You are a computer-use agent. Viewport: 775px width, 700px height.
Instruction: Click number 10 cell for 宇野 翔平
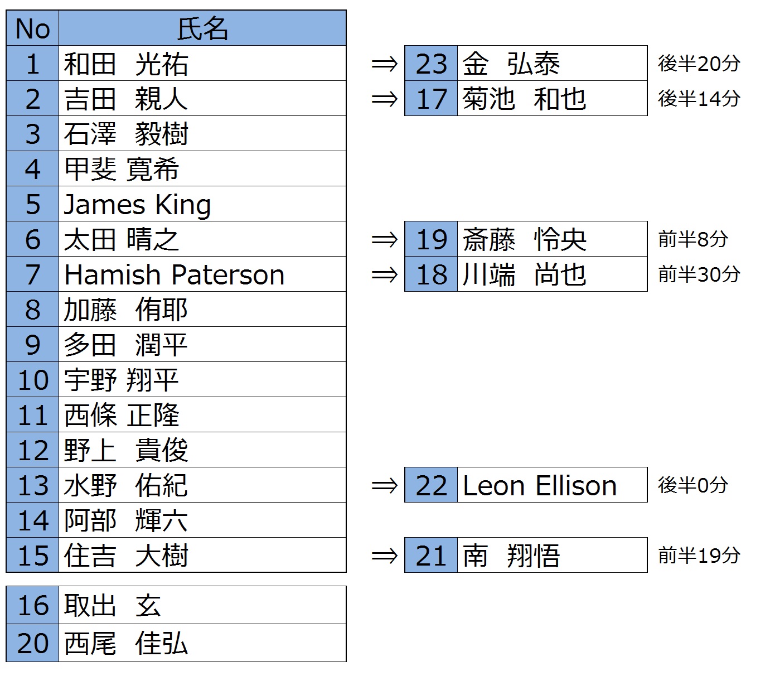32,380
